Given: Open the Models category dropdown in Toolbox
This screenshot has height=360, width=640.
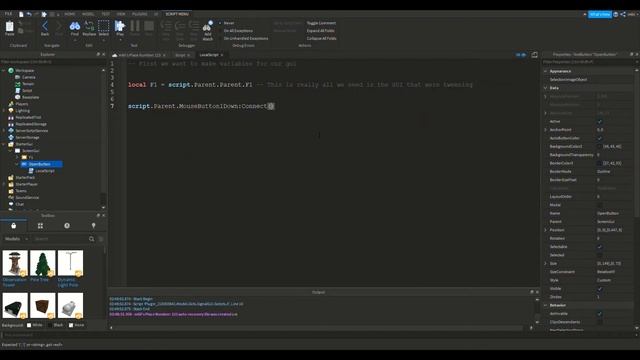Looking at the screenshot, I should [x=16, y=239].
